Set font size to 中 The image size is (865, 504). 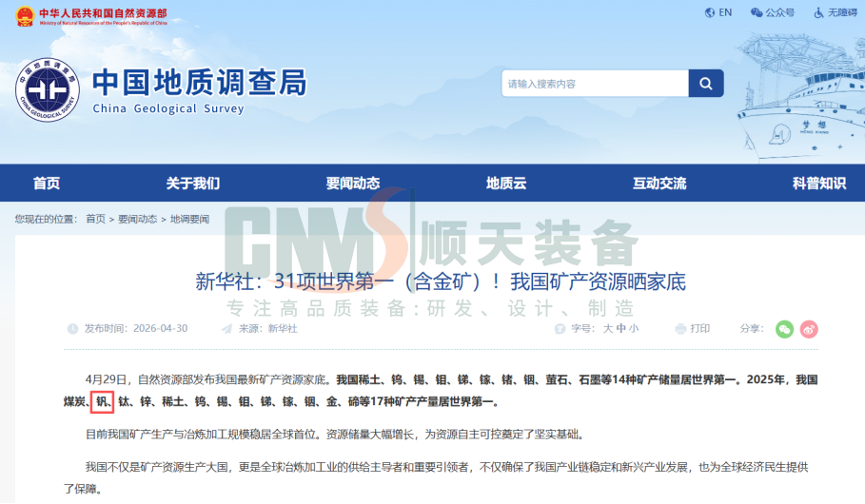(621, 329)
